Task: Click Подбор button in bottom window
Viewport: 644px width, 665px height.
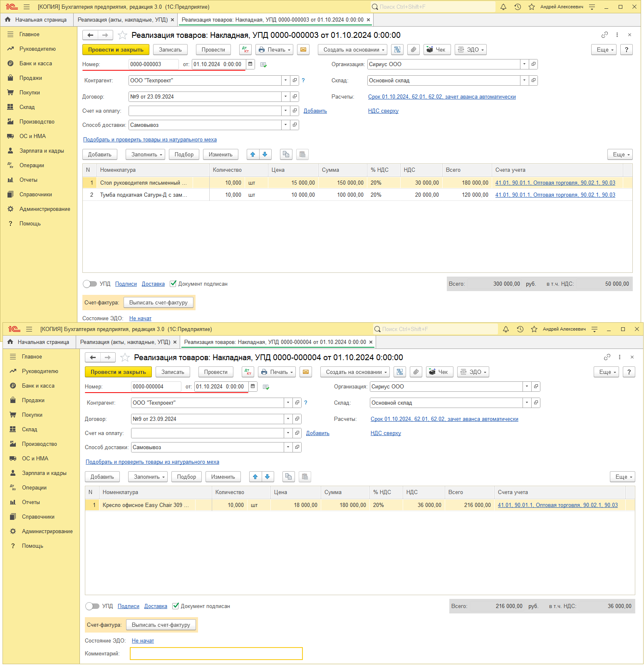Action: coord(186,477)
